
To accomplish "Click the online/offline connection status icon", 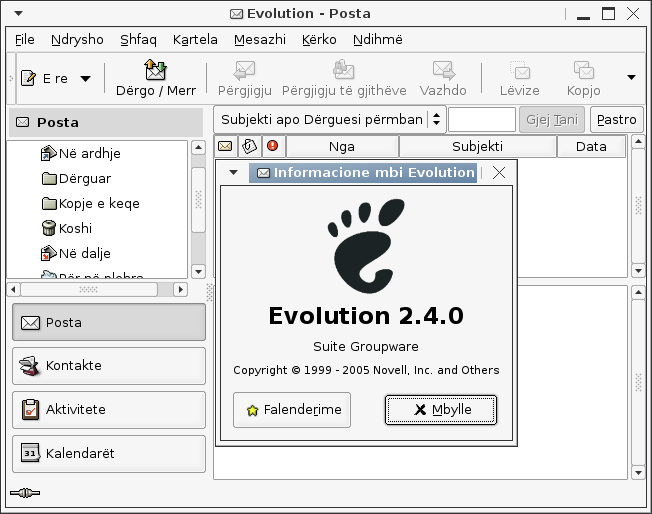I will tap(25, 493).
